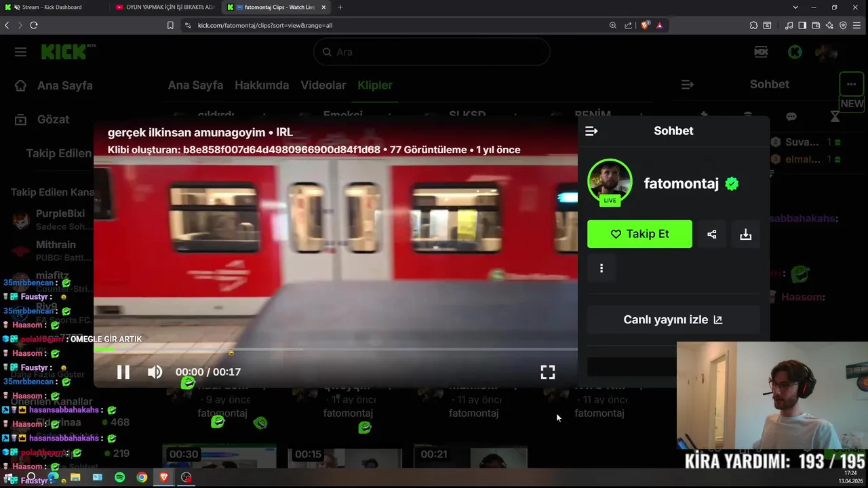Collapse the background page chat panel
This screenshot has width=868, height=488.
point(688,85)
